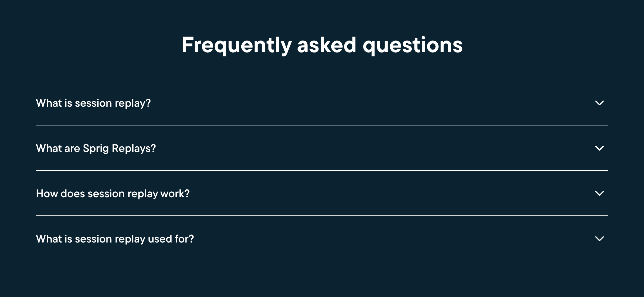Click the divider line below "What are Sprig Replays?"
Viewport: 644px width, 297px height.
(x=322, y=170)
